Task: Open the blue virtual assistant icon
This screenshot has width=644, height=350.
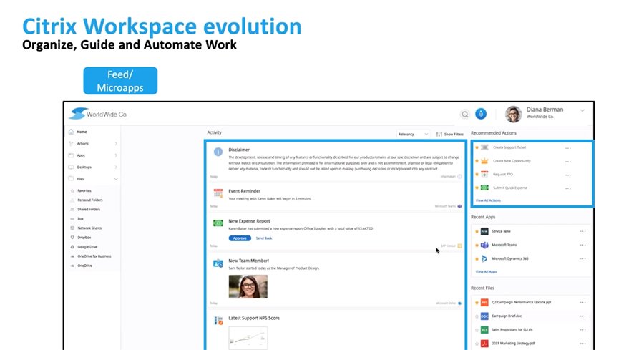Action: point(482,114)
